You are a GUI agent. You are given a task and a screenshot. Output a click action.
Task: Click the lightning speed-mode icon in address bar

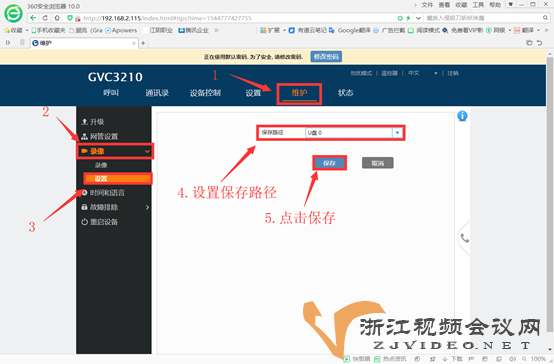coord(408,18)
